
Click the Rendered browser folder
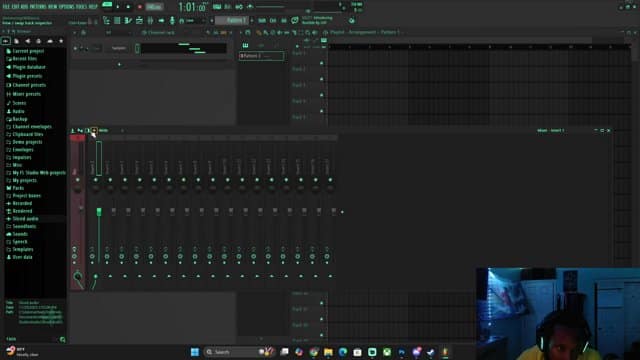[19, 211]
